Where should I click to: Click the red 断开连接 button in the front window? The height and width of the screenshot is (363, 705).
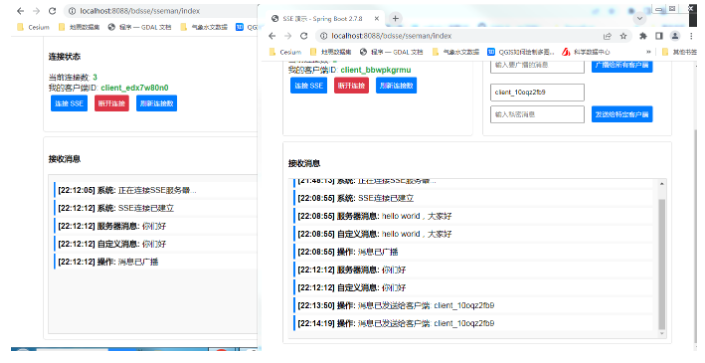[351, 85]
